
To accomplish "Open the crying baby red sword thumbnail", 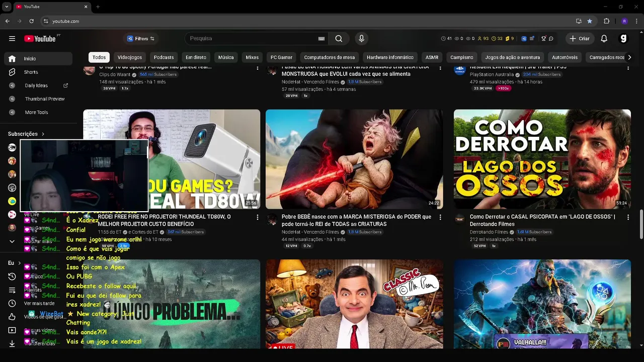I will click(x=354, y=159).
